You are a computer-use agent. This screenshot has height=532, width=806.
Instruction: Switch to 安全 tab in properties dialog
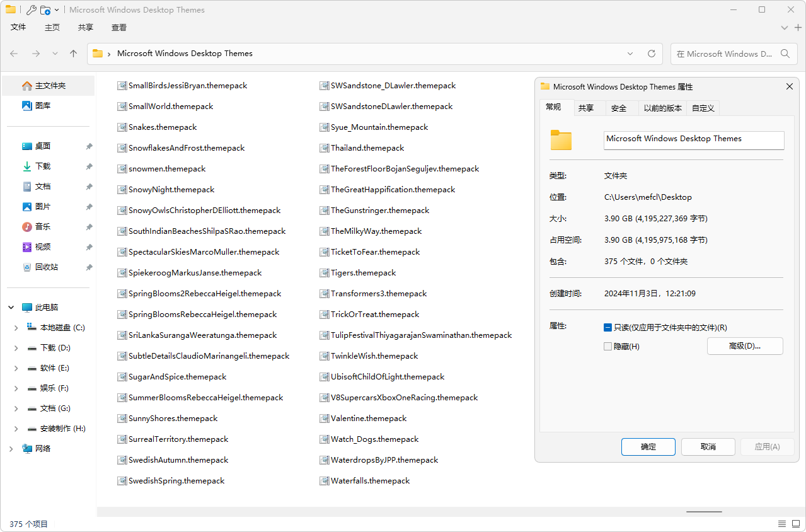(619, 108)
